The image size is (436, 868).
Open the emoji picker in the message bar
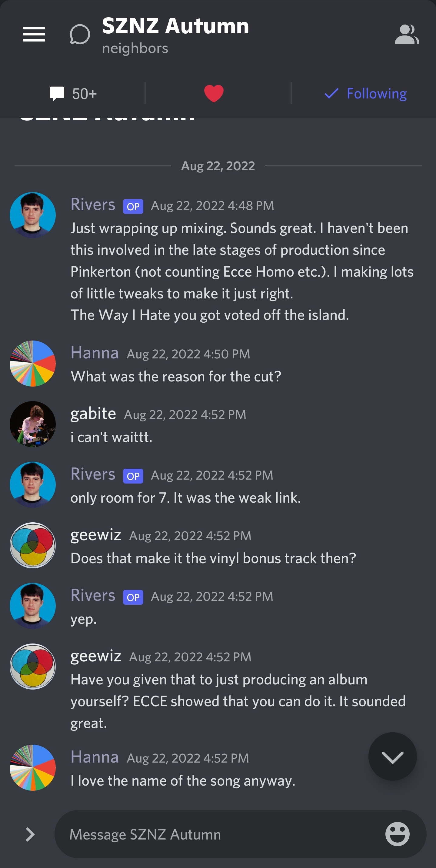coord(397,834)
